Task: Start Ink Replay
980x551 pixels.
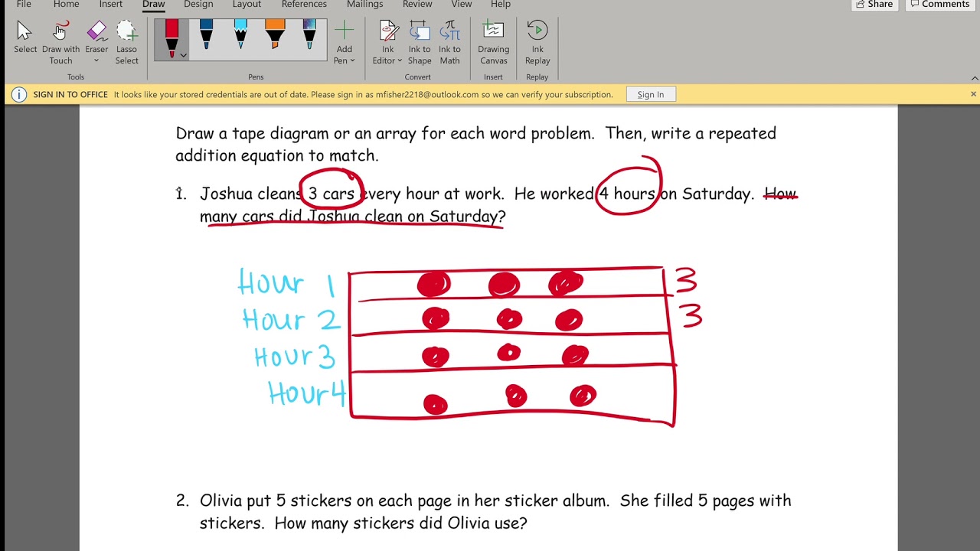Action: pyautogui.click(x=537, y=43)
